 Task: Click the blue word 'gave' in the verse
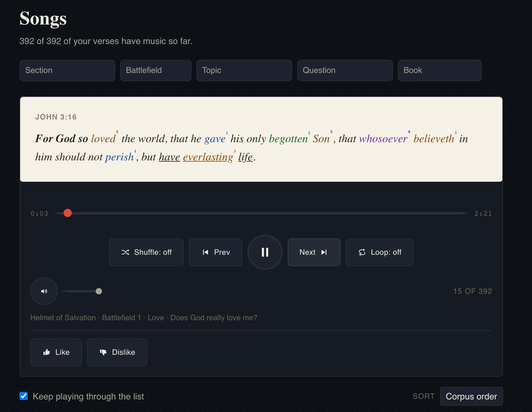click(x=215, y=139)
